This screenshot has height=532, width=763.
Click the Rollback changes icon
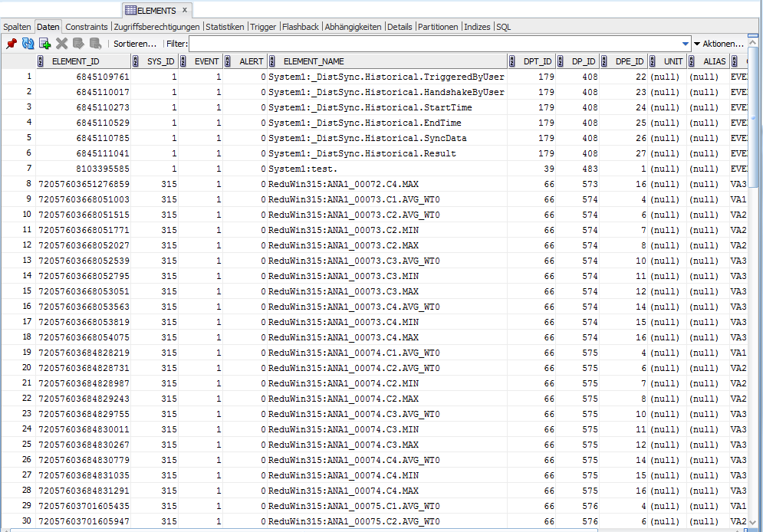(x=95, y=44)
